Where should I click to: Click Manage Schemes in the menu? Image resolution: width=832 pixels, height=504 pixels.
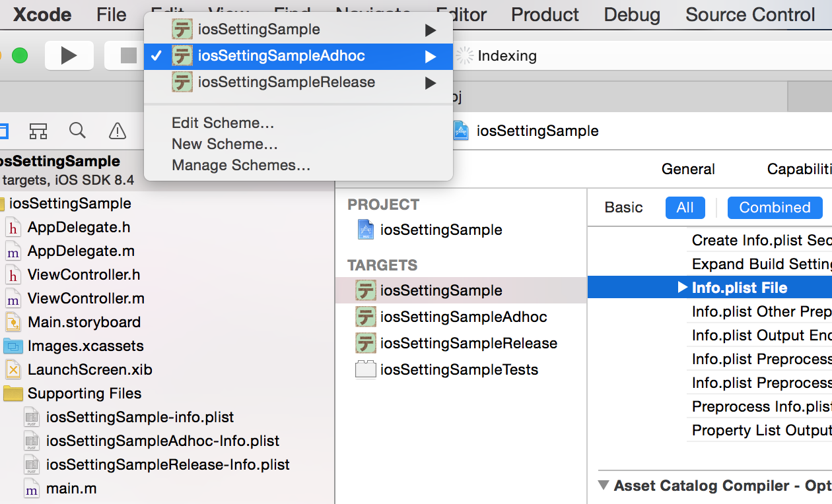232,165
